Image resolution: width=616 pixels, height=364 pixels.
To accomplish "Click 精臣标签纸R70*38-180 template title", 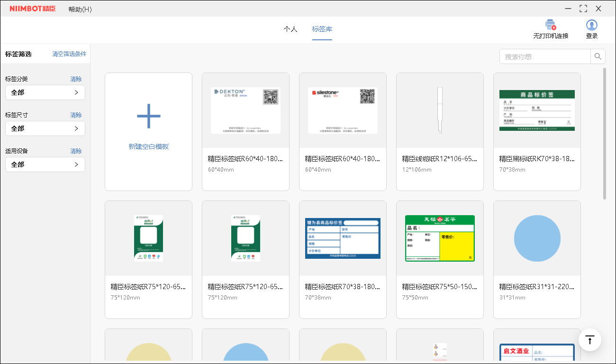I will coord(343,287).
